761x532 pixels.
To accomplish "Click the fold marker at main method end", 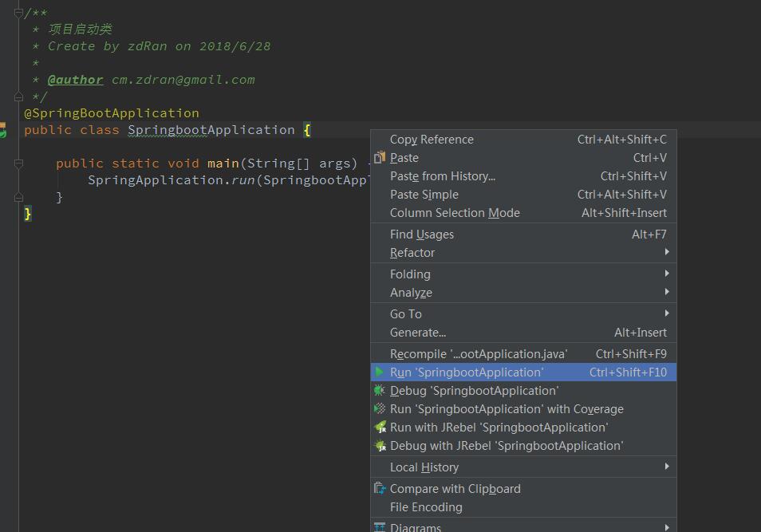I will (x=18, y=197).
